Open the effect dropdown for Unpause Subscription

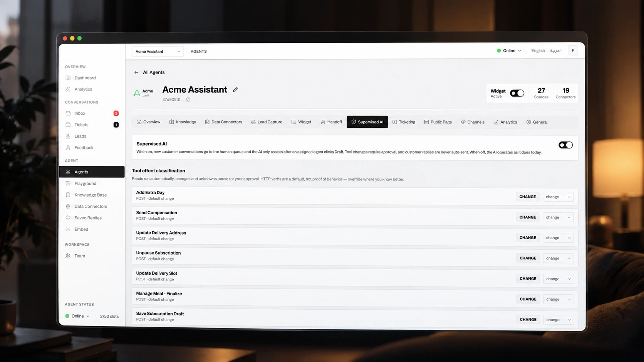tap(558, 258)
